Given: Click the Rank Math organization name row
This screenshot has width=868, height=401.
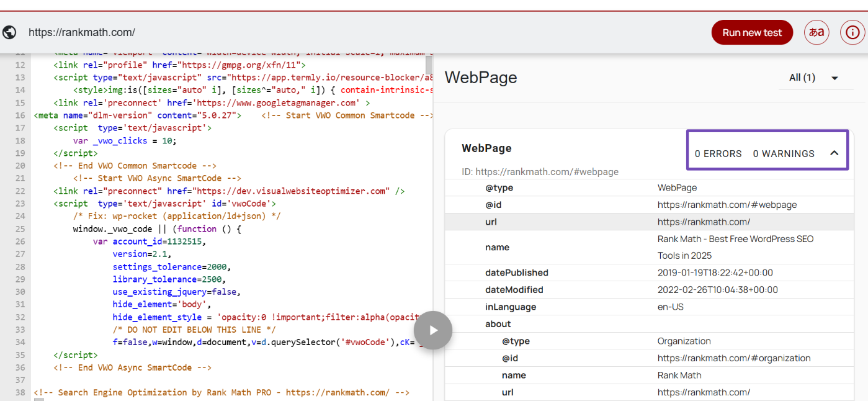Looking at the screenshot, I should (649, 375).
